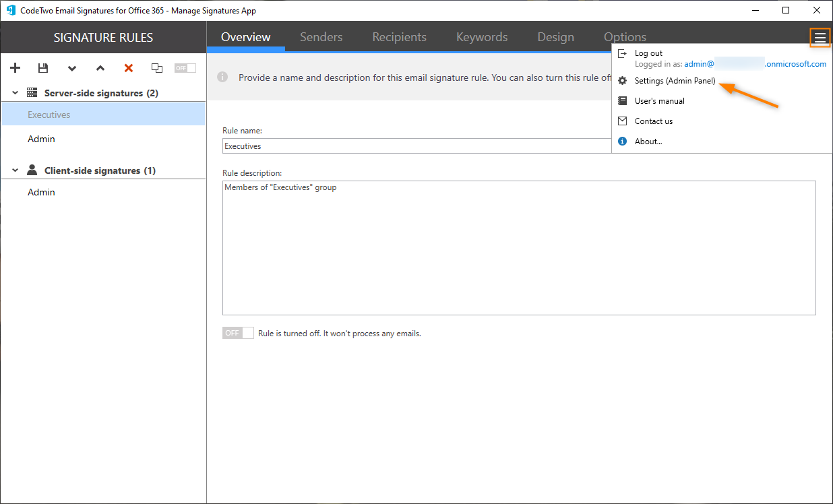Enable the rule using the bottom OFF switch
The width and height of the screenshot is (833, 504).
pyautogui.click(x=237, y=332)
